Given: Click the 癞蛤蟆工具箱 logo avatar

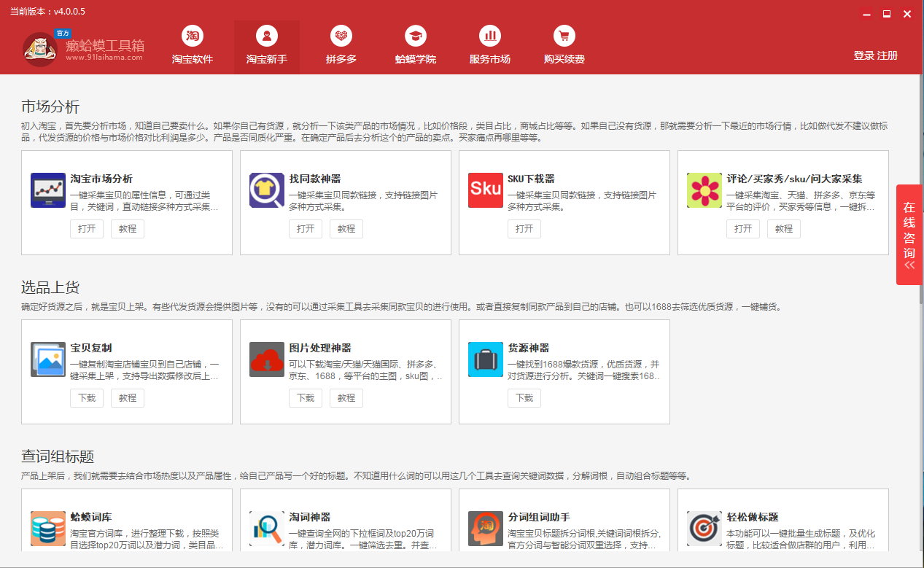Looking at the screenshot, I should coord(40,50).
